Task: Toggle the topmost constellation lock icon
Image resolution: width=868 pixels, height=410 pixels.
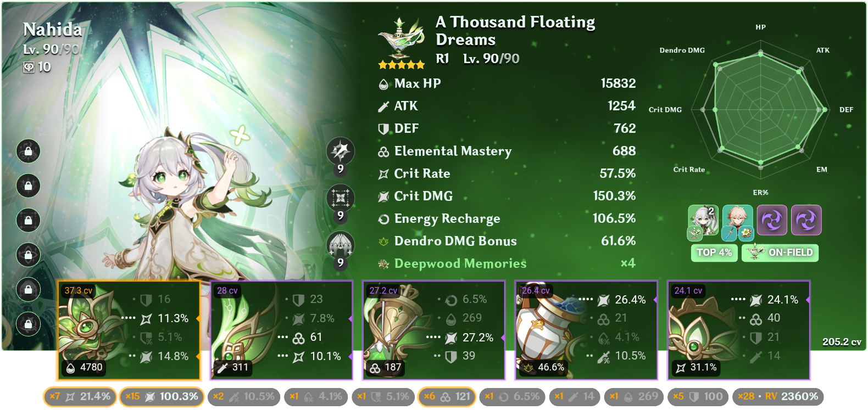Action: pyautogui.click(x=28, y=150)
